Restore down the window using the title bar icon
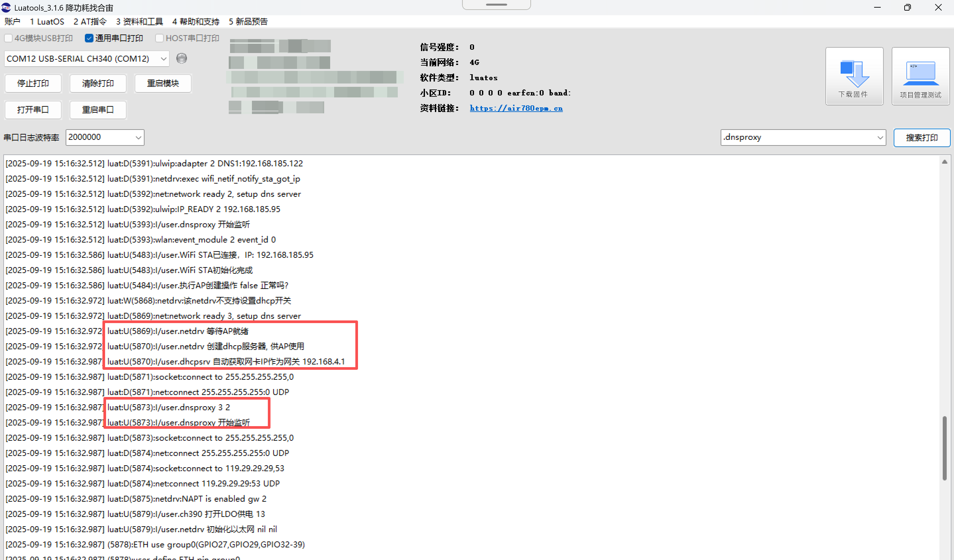The width and height of the screenshot is (954, 560). point(908,8)
